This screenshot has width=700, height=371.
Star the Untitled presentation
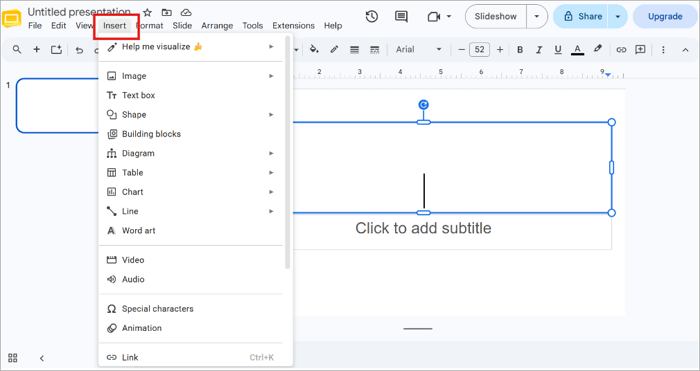click(x=147, y=13)
